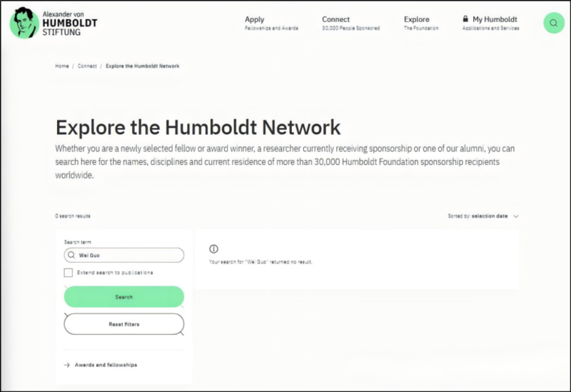Screen dimensions: 571x392
Task: Click Explore the Humboldt Network breadcrumb
Action: coord(143,66)
